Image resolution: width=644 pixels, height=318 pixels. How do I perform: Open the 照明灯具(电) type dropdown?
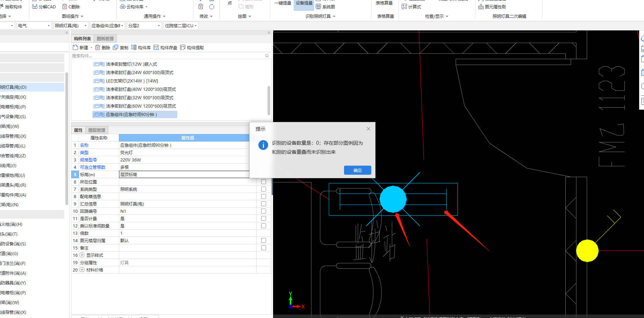71,26
